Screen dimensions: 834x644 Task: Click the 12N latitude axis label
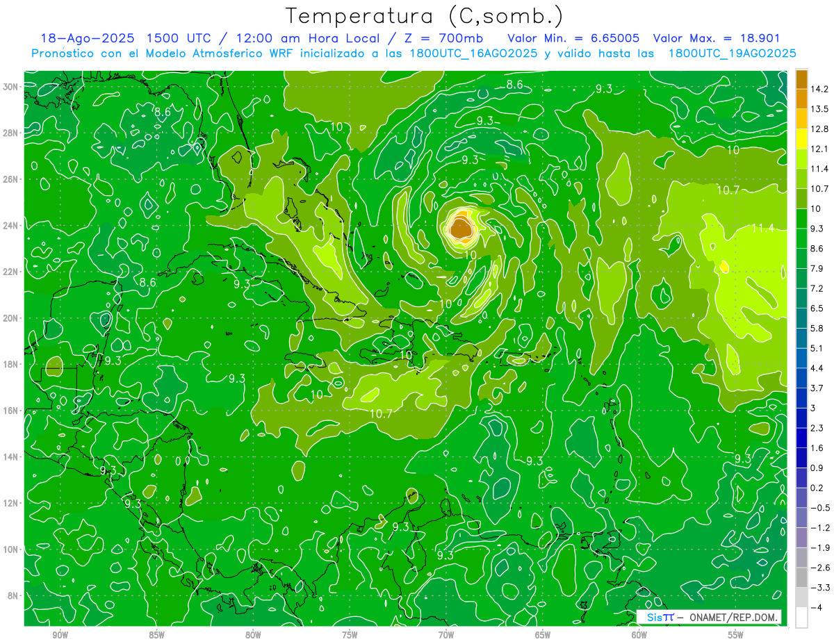[x=11, y=503]
